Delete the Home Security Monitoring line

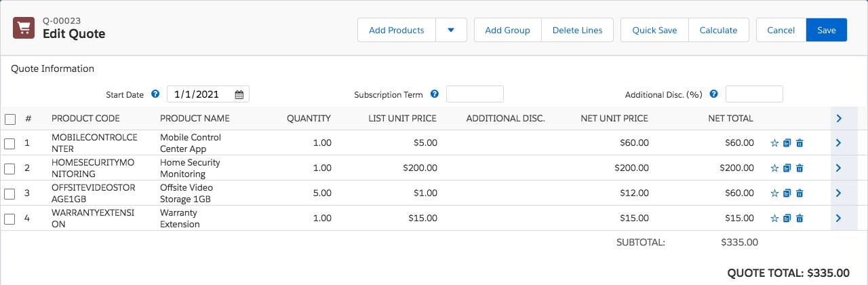(800, 168)
